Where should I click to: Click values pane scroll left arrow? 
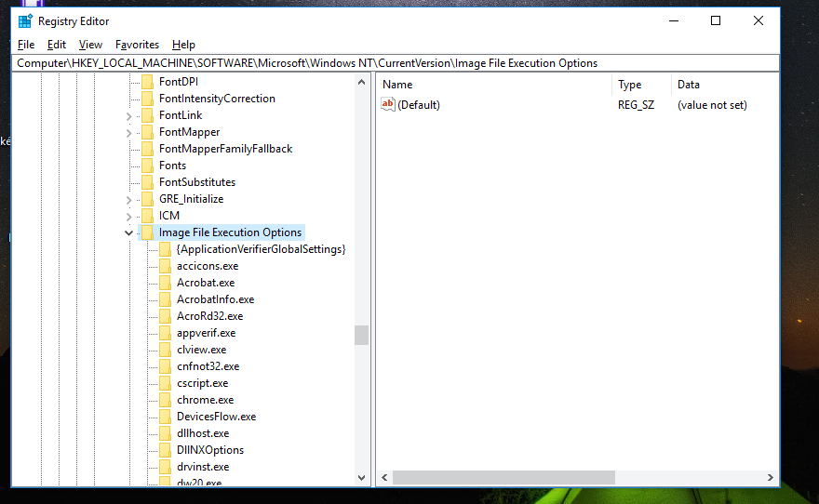pyautogui.click(x=385, y=477)
